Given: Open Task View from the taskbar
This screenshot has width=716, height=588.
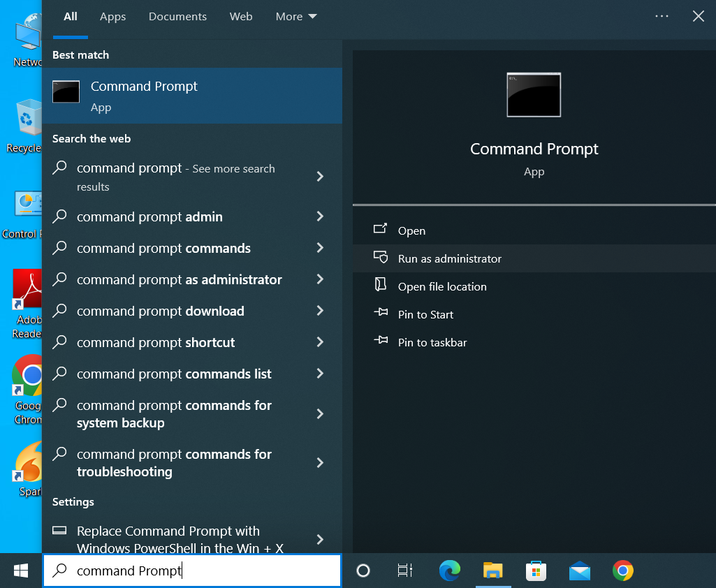Looking at the screenshot, I should point(404,571).
